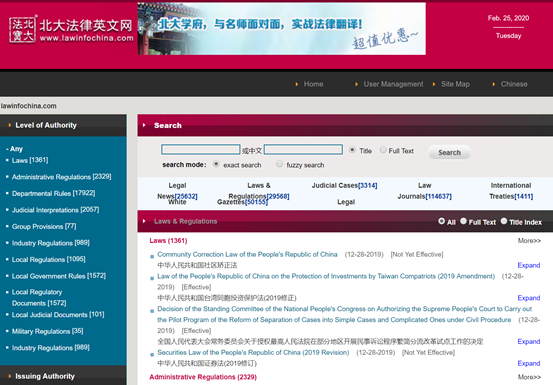553x385 pixels.
Task: Select Full Text radio in Laws & Regulations header
Action: pos(463,221)
